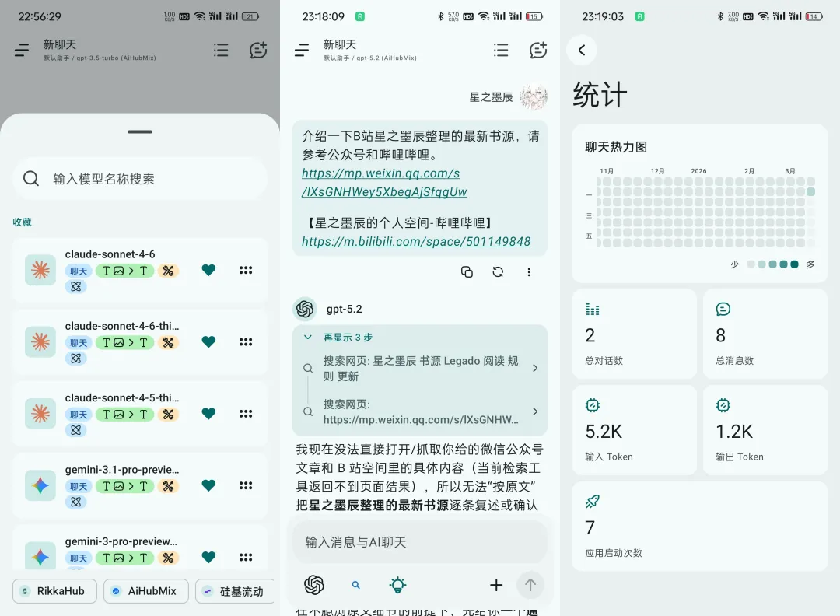Viewport: 840px width, 616px height.
Task: Expand search step 星之墨辰 书源 Legado
Action: pos(420,368)
